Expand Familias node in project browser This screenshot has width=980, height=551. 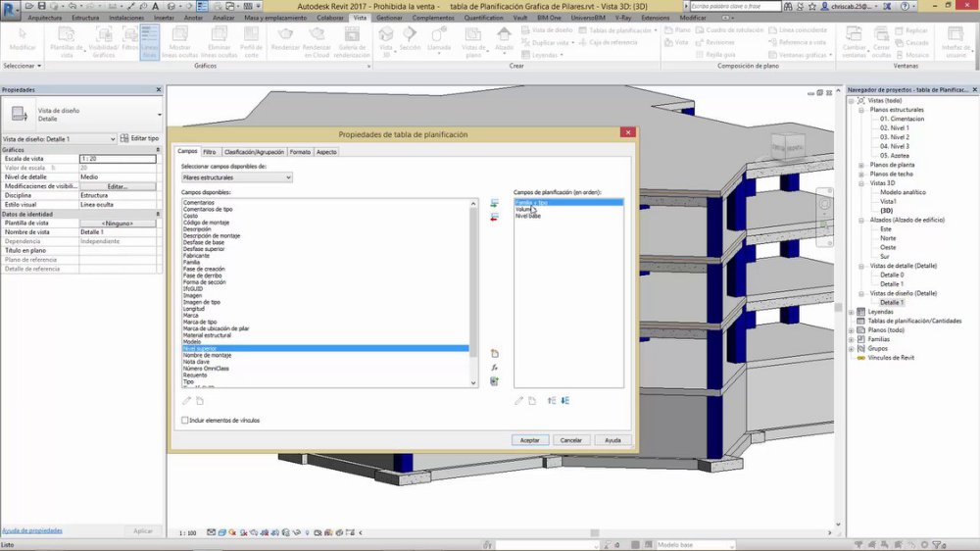pyautogui.click(x=852, y=339)
